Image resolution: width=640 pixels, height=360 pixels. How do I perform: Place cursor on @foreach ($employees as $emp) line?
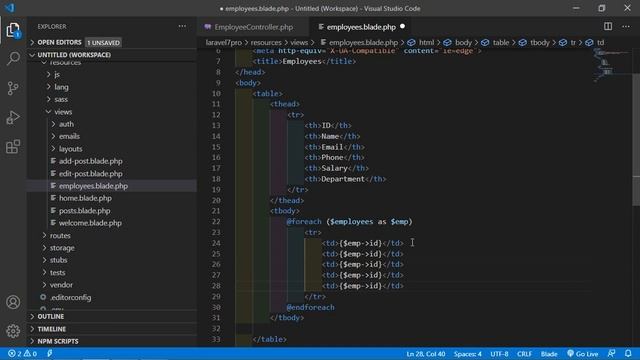pos(349,222)
